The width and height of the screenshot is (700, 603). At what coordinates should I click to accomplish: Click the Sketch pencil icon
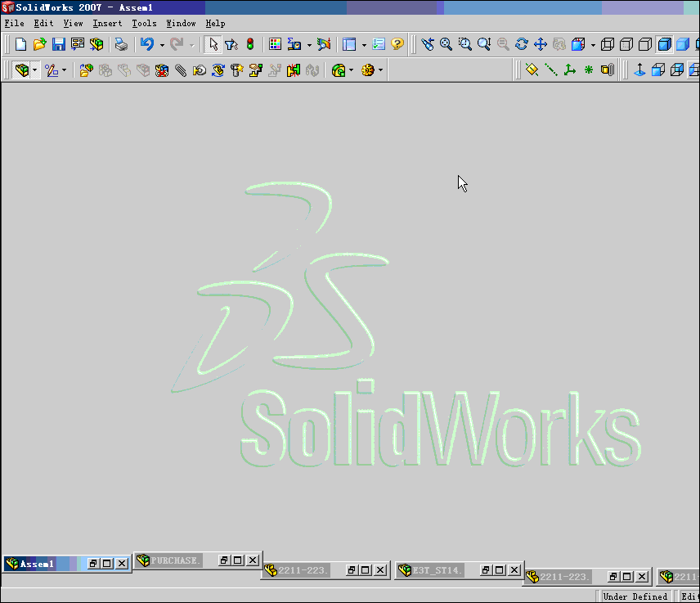tap(52, 70)
